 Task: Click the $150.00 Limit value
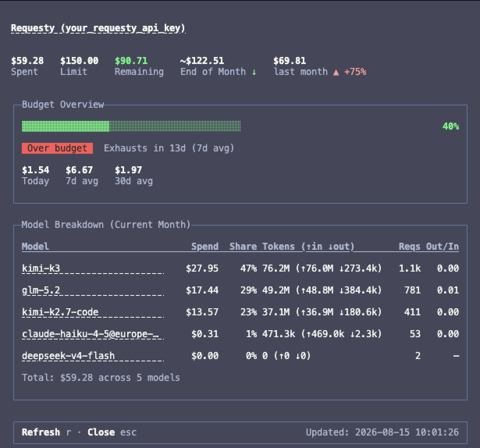pyautogui.click(x=79, y=60)
